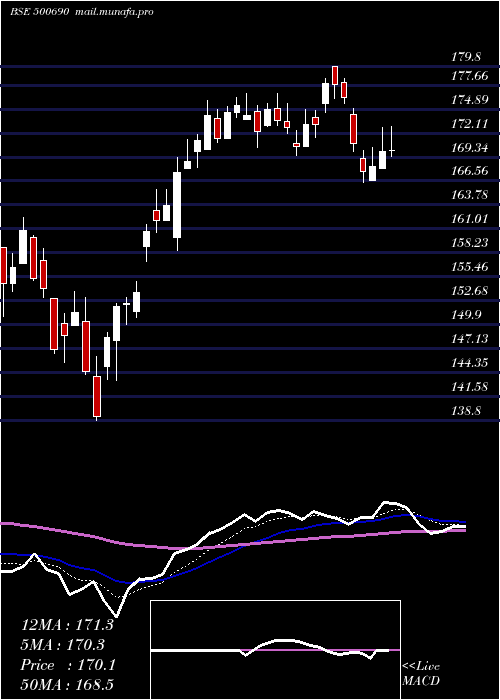The image size is (500, 700).
Task: Click the 152.68 price level label
Action: pos(470,291)
